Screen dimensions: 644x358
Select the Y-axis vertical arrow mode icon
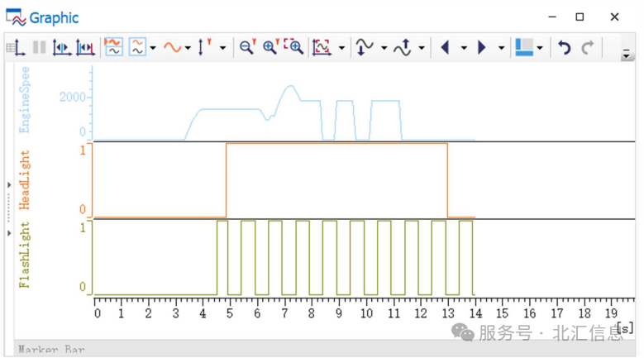pos(204,47)
